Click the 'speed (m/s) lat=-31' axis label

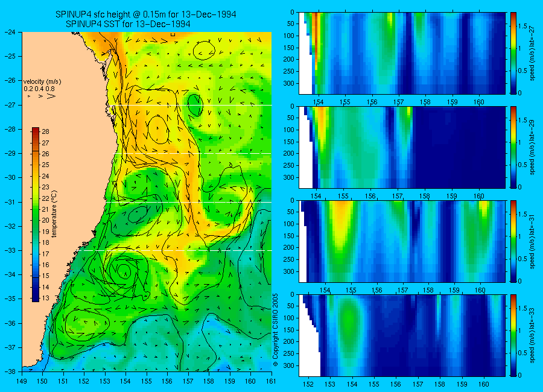tap(532, 241)
